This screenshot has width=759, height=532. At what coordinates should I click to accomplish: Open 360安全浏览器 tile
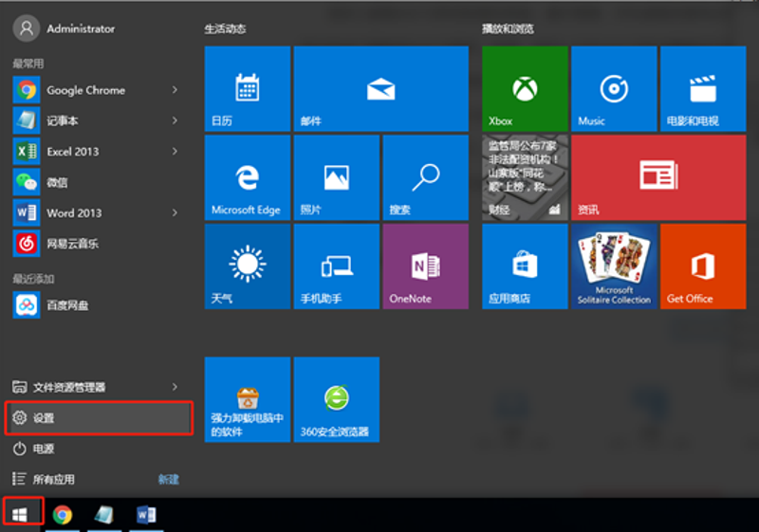tap(336, 399)
